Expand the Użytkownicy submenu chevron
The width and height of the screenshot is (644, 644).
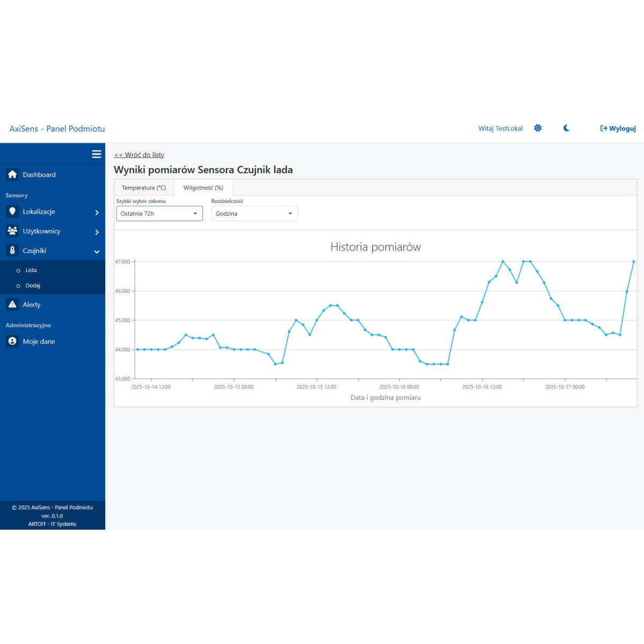click(x=97, y=232)
